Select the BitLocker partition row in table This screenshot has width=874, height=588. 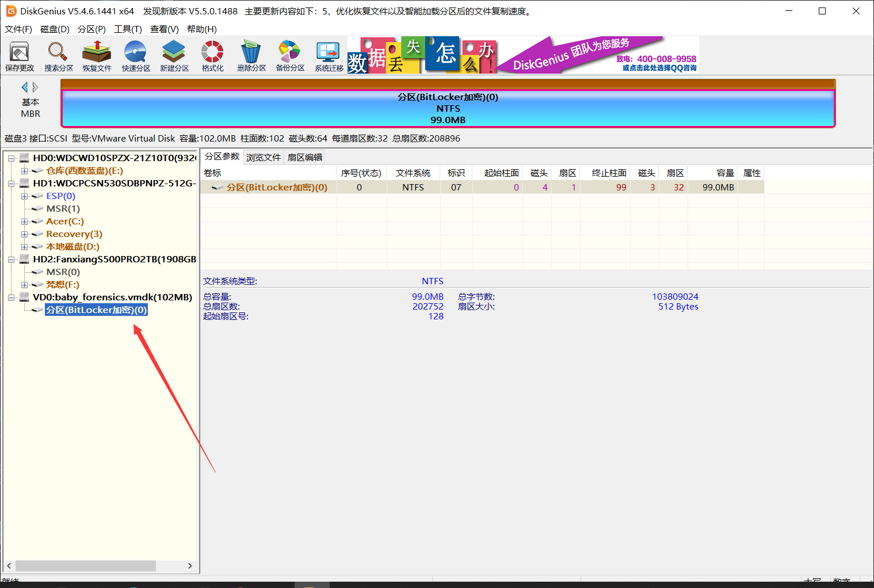point(482,187)
